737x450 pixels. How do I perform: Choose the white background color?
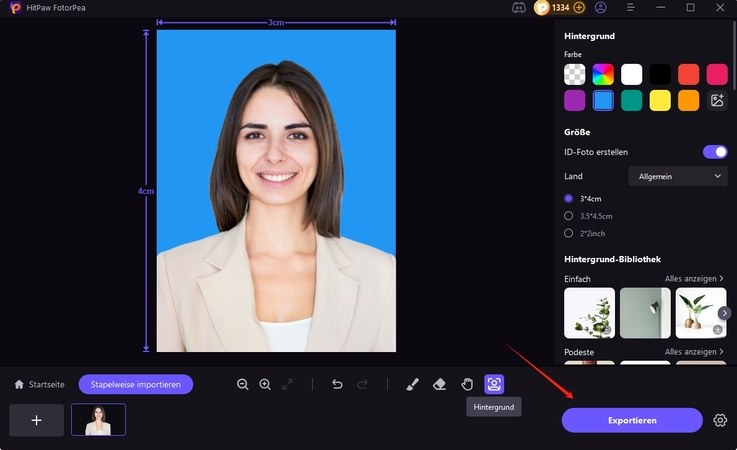click(632, 74)
